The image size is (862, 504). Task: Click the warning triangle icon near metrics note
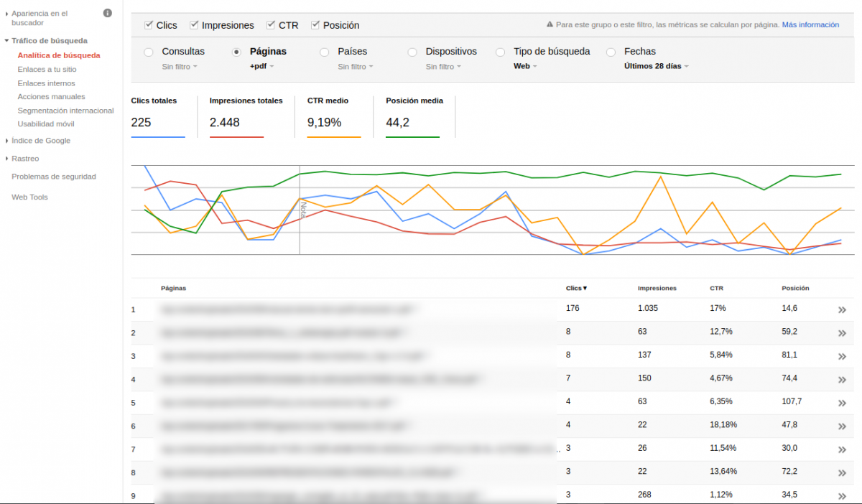(x=550, y=24)
